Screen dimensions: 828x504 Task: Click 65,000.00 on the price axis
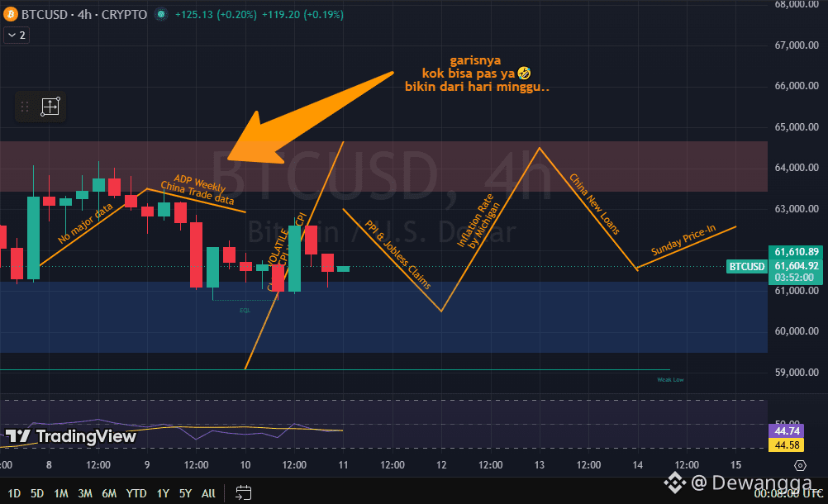[x=797, y=126]
